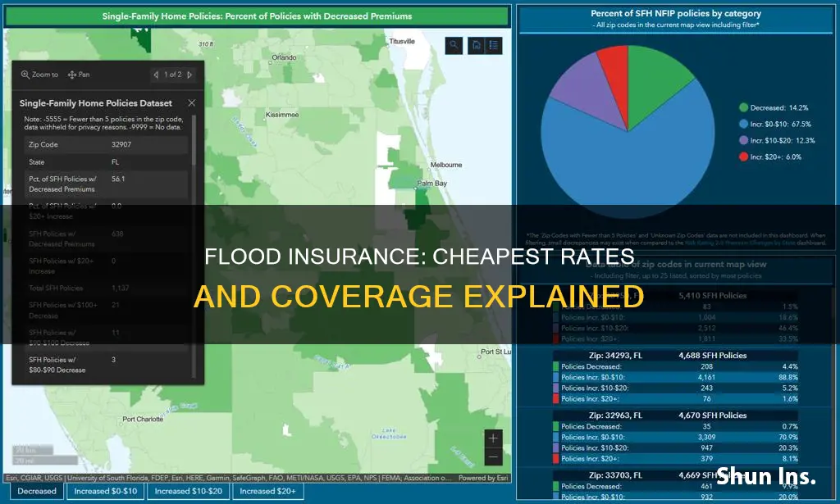Click the Incr. $0-$10: 67.5% legend label
The width and height of the screenshot is (840, 504).
click(781, 124)
